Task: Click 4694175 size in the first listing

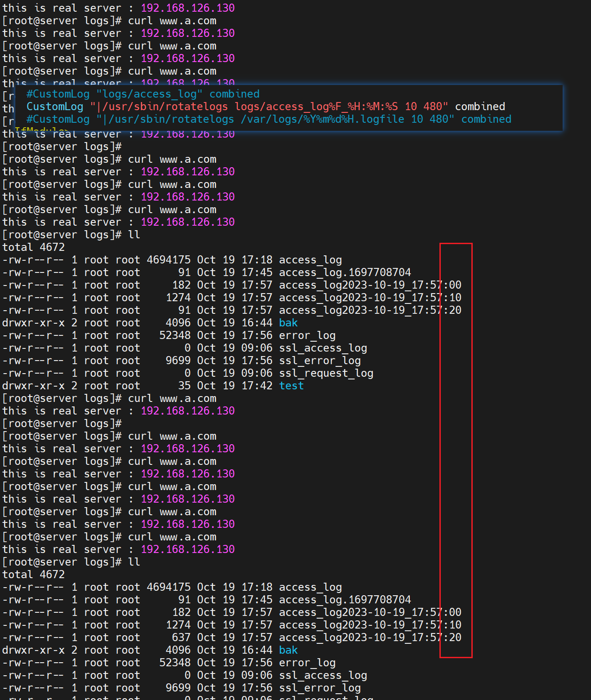Action: point(169,260)
